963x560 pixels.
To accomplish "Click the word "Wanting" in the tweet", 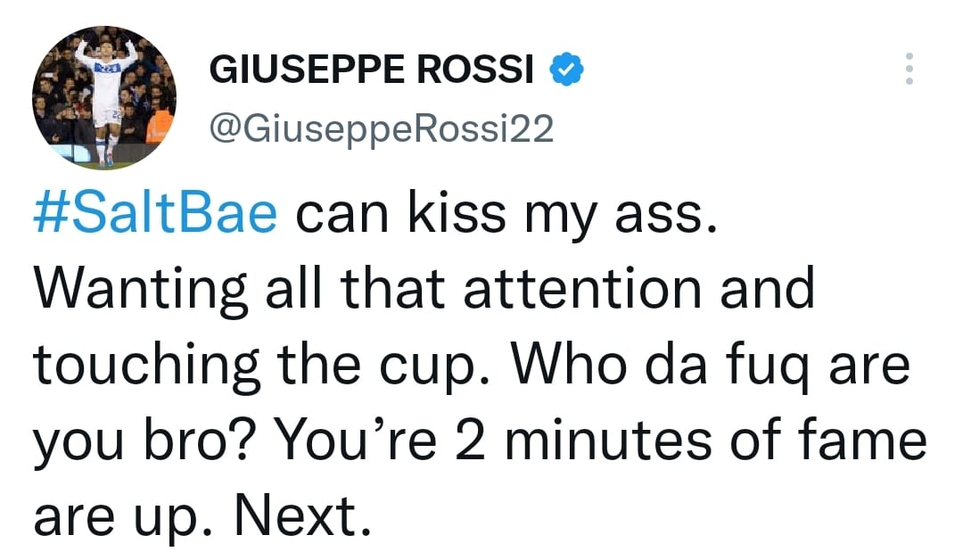I will [141, 291].
